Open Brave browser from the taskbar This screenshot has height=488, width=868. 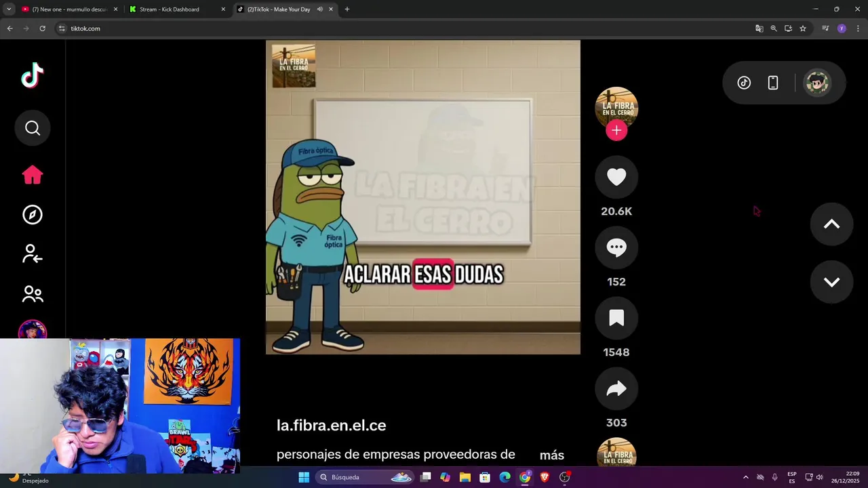point(545,477)
